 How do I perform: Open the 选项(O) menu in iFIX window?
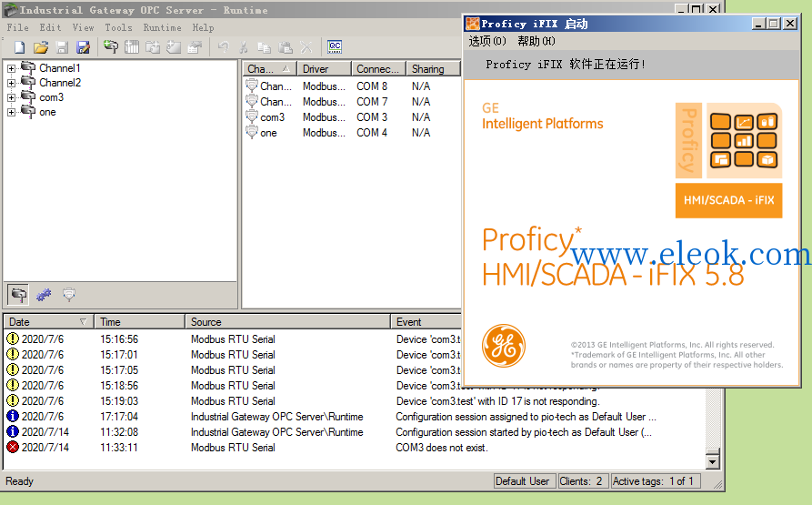tap(487, 41)
